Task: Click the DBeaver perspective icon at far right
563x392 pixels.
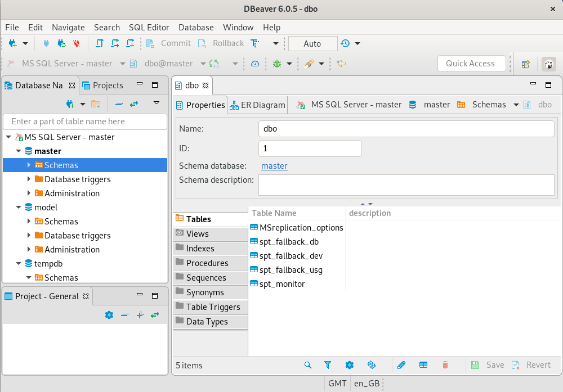Action: tap(548, 64)
